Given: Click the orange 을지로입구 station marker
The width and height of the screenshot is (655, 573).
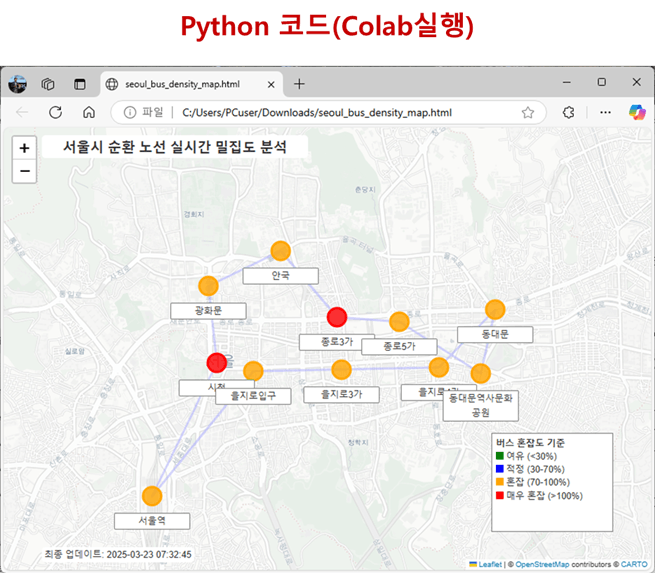Looking at the screenshot, I should (253, 371).
